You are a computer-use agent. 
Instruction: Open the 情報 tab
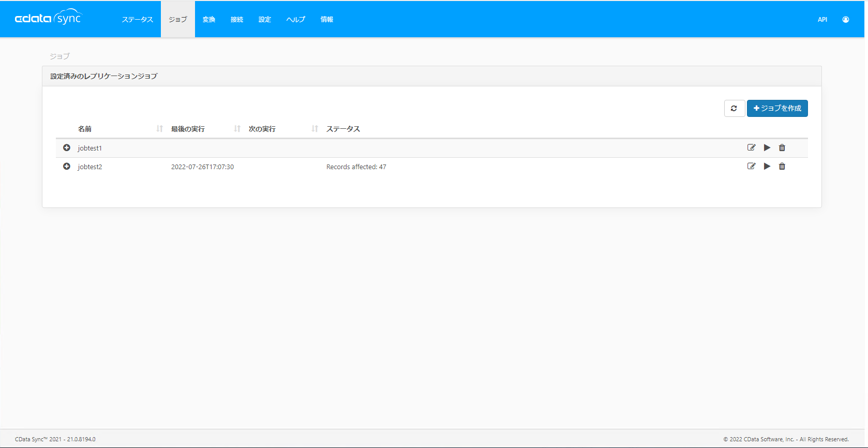coord(327,20)
